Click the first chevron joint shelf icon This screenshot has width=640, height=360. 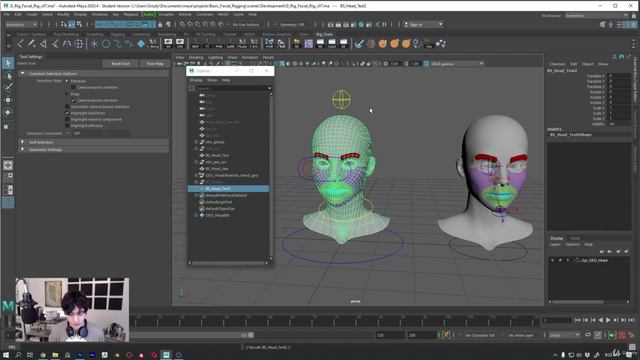pyautogui.click(x=20, y=44)
